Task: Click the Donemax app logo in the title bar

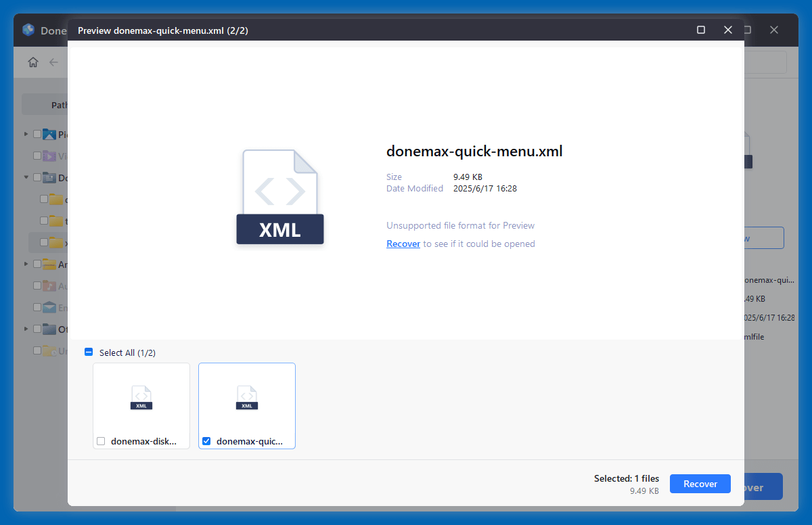Action: click(28, 30)
